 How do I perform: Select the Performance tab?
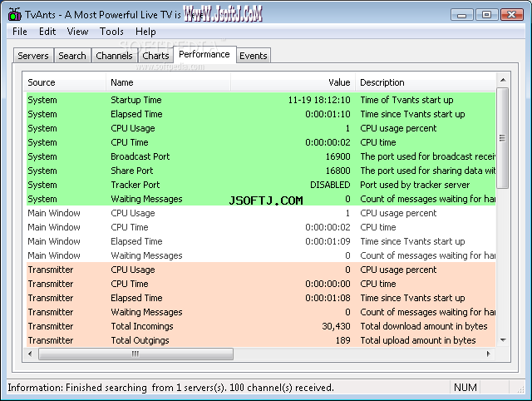[x=204, y=54]
